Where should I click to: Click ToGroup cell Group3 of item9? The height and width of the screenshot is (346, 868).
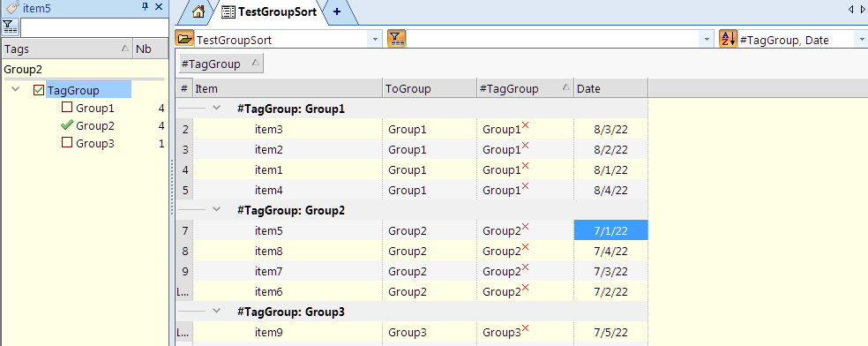(430, 333)
